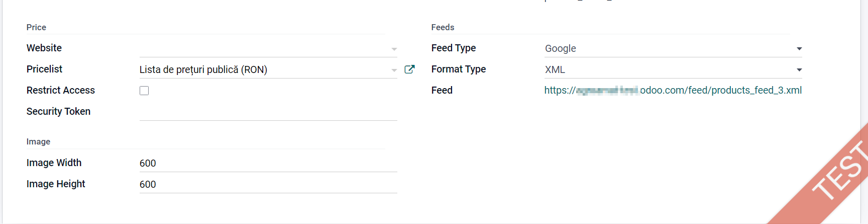Open the Format Type dropdown arrow

pyautogui.click(x=799, y=70)
